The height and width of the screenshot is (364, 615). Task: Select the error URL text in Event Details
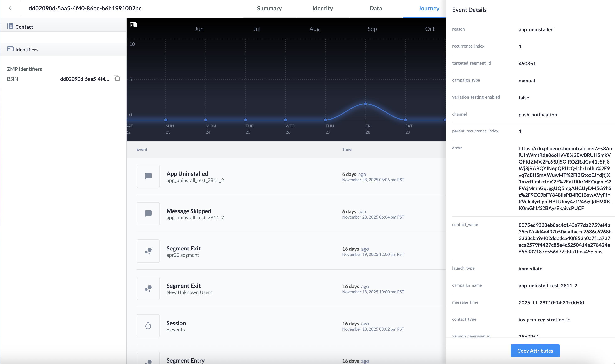coord(565,178)
